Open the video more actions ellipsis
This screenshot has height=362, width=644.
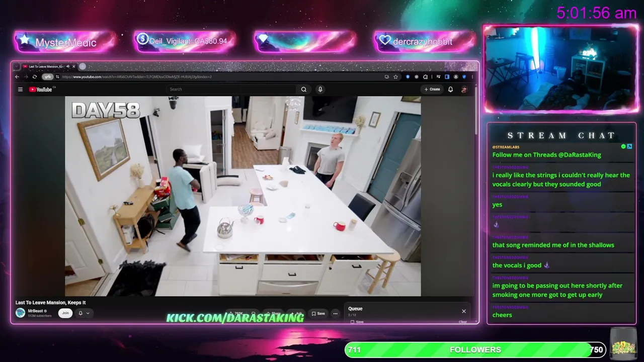335,314
